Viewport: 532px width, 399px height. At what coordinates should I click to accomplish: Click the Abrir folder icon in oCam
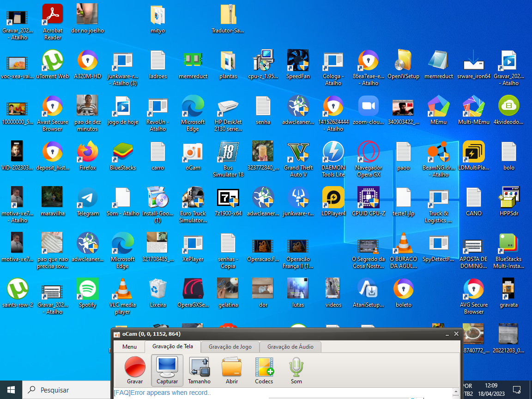coord(232,370)
